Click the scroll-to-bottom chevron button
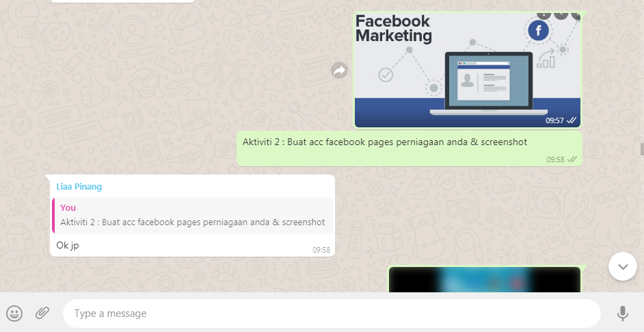Viewport: 644px width, 332px height. click(622, 266)
